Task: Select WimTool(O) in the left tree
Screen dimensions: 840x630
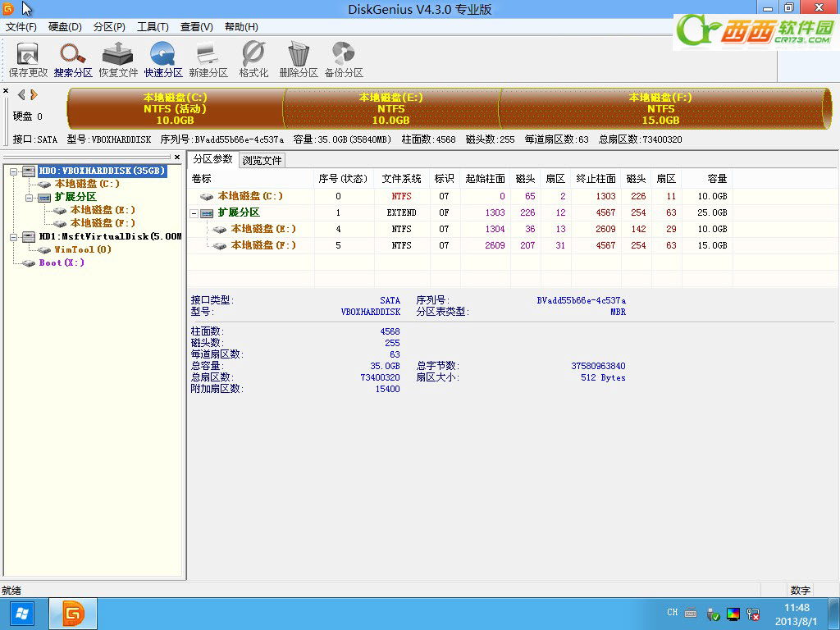Action: [x=83, y=249]
